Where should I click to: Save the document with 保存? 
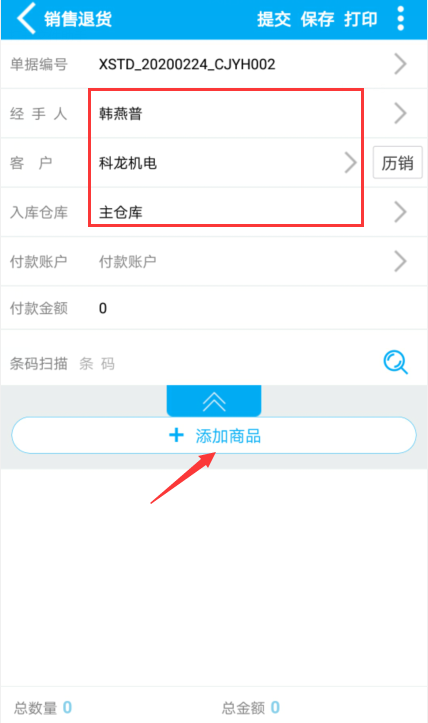tap(317, 19)
